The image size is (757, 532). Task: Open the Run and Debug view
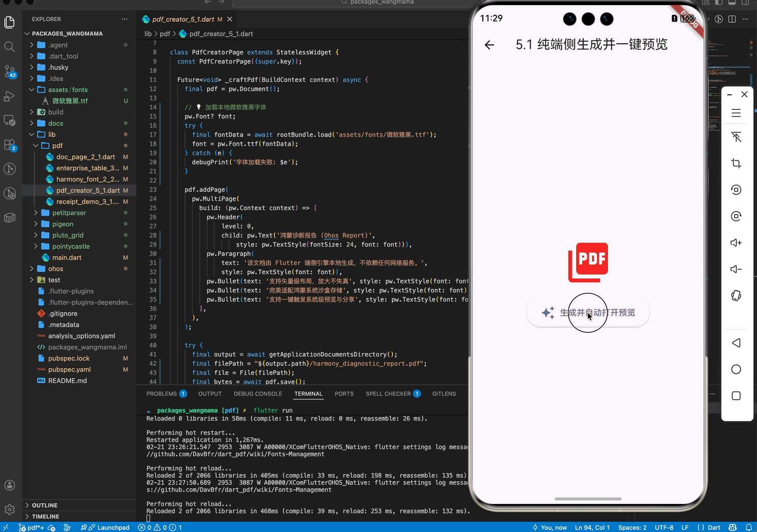[9, 96]
